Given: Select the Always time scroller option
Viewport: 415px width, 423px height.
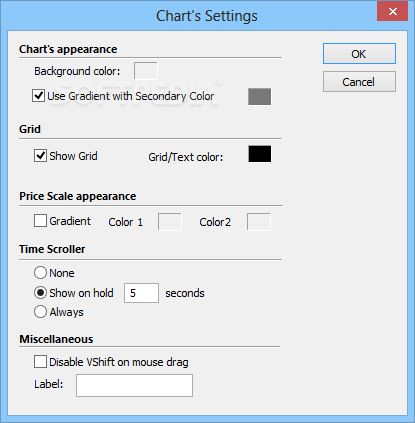Looking at the screenshot, I should pyautogui.click(x=40, y=312).
